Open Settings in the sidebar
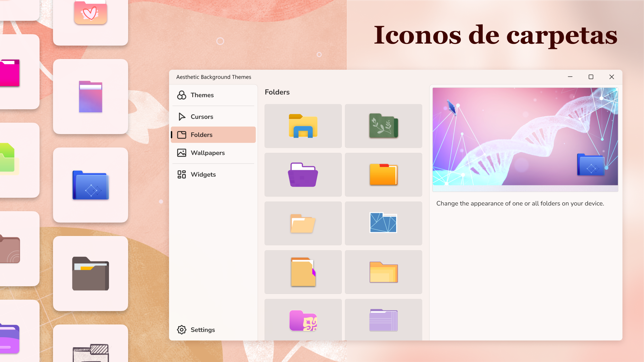Screen dimensions: 644x362 [213, 330]
